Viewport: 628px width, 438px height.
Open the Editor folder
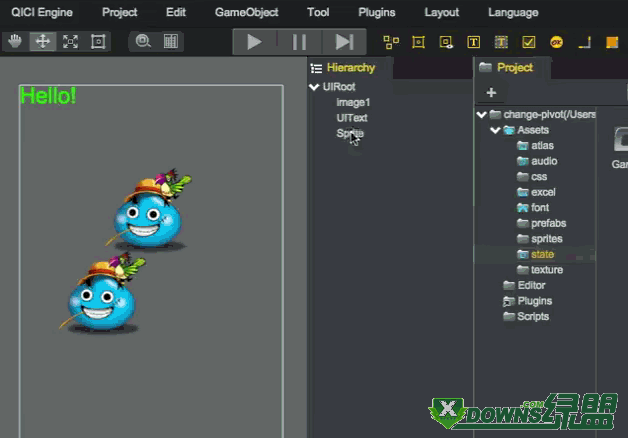[x=531, y=285]
